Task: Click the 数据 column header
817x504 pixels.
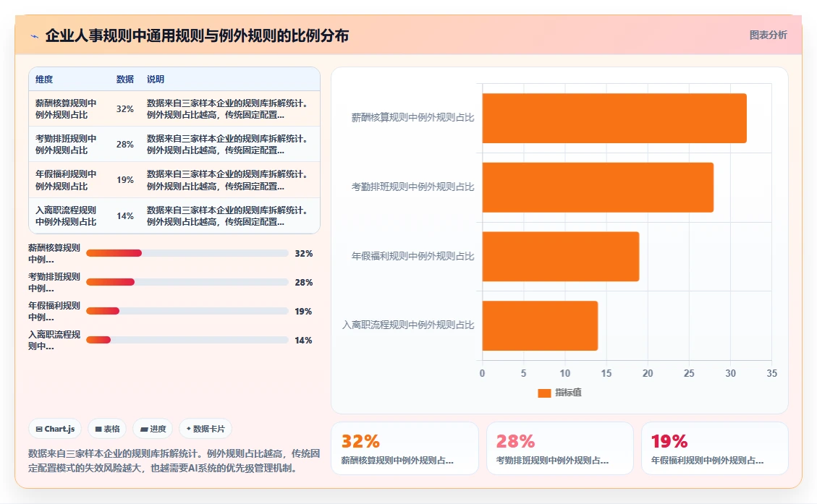Action: point(125,79)
